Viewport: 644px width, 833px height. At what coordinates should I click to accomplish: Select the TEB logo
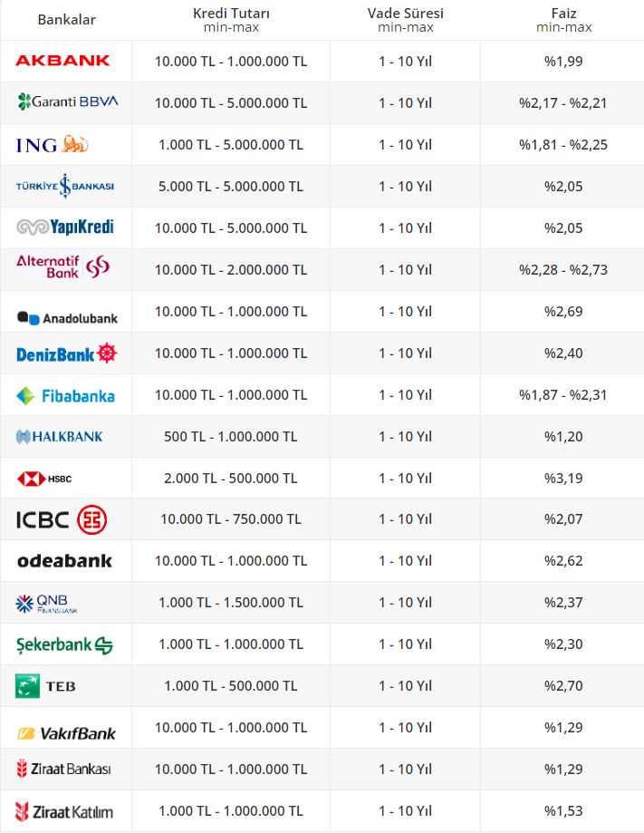pos(40,686)
